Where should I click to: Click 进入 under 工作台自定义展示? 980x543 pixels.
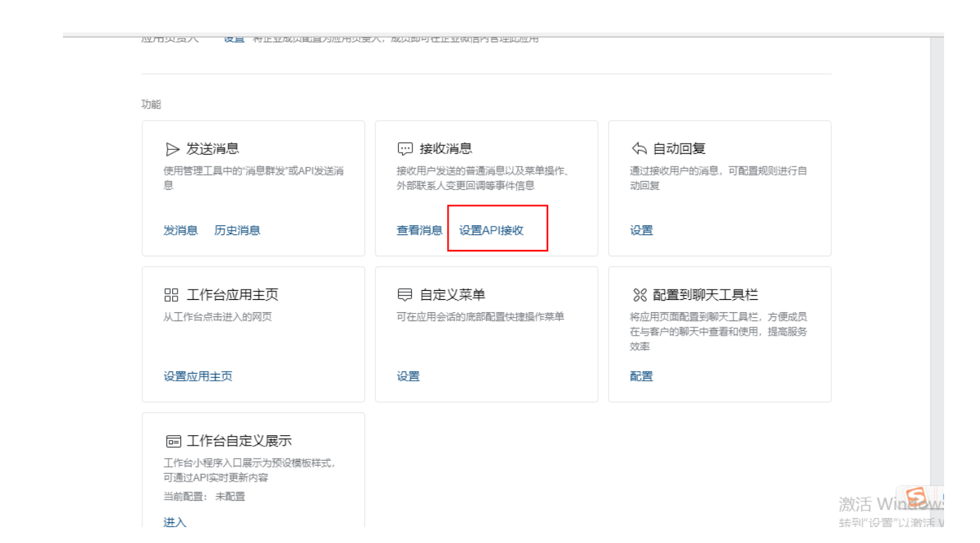175,522
